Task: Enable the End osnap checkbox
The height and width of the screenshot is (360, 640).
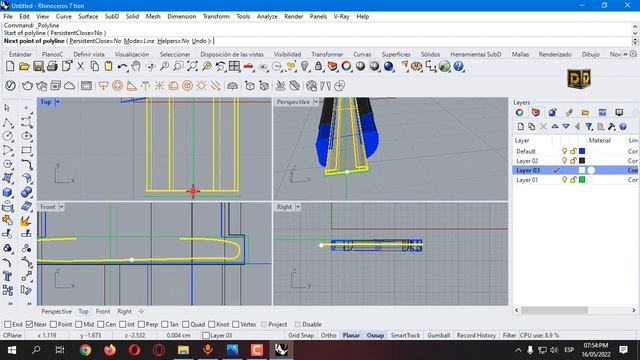Action: (7, 324)
